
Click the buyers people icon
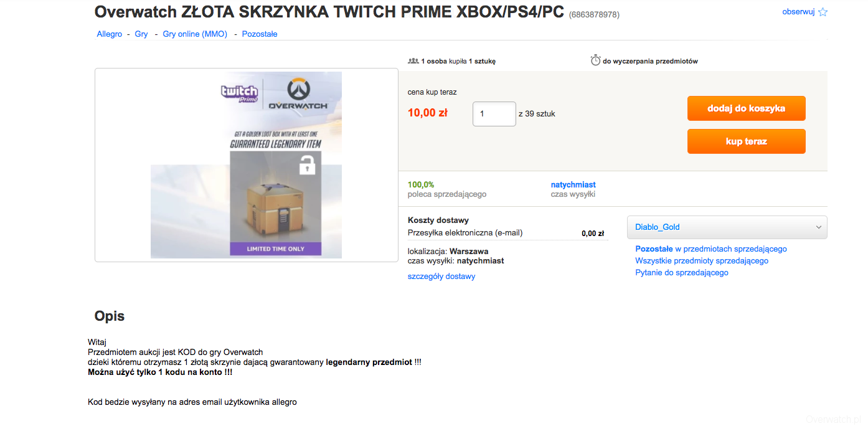(x=413, y=61)
